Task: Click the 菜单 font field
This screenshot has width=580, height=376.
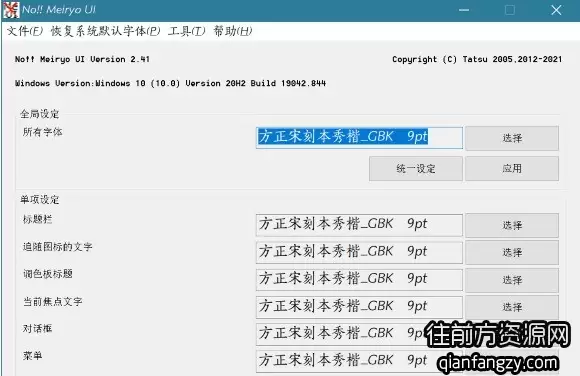Action: point(359,361)
